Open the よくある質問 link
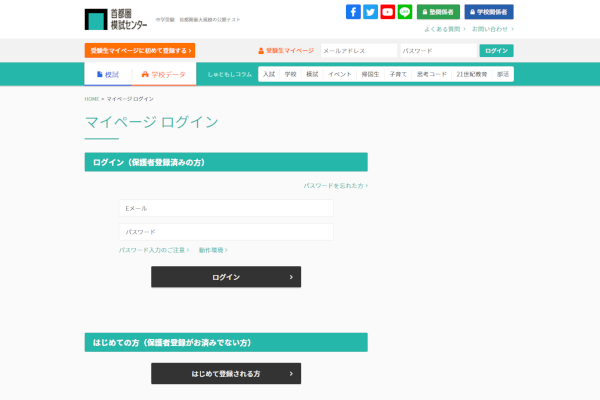The width and height of the screenshot is (600, 400). pos(443,29)
